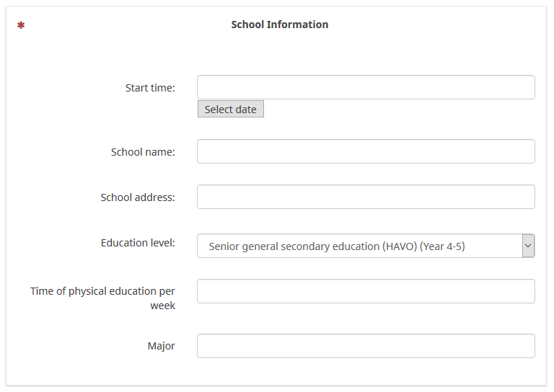
Task: Open the Education level combo box
Action: 359,246
